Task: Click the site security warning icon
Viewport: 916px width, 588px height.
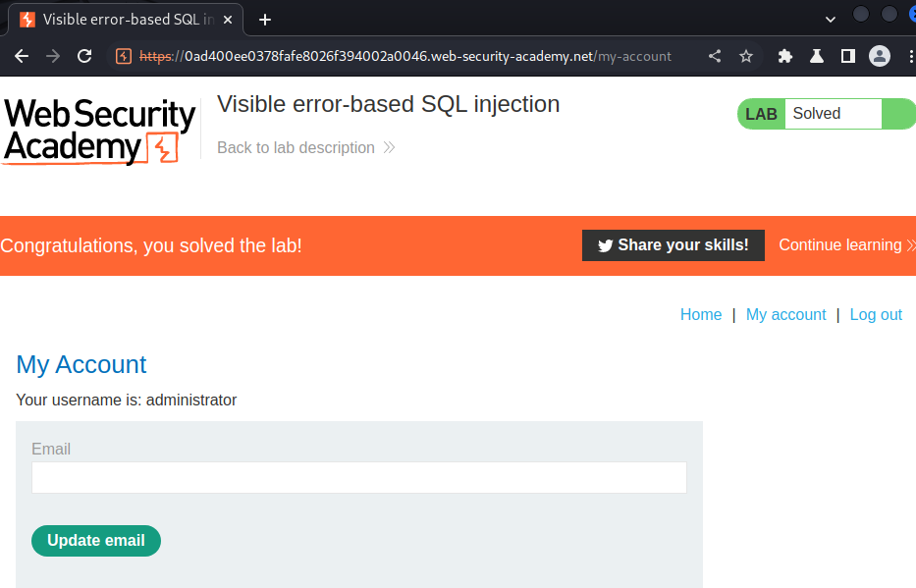Action: pos(124,56)
